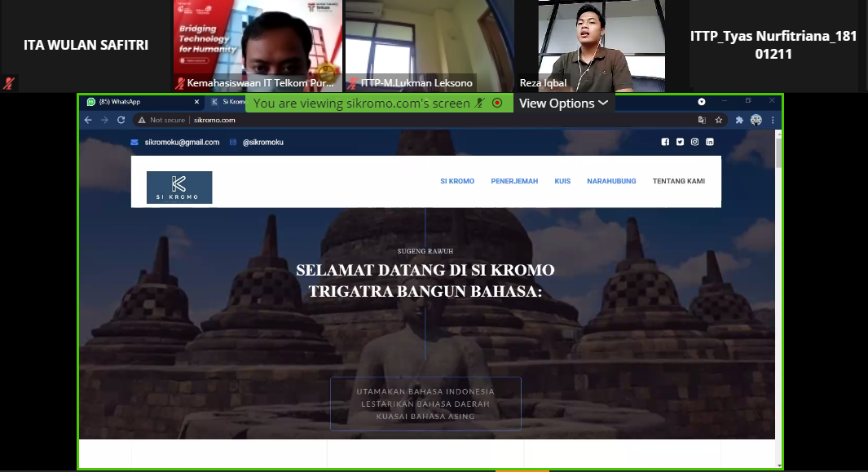868x472 pixels.
Task: Open the Google Translate page icon
Action: click(x=702, y=120)
